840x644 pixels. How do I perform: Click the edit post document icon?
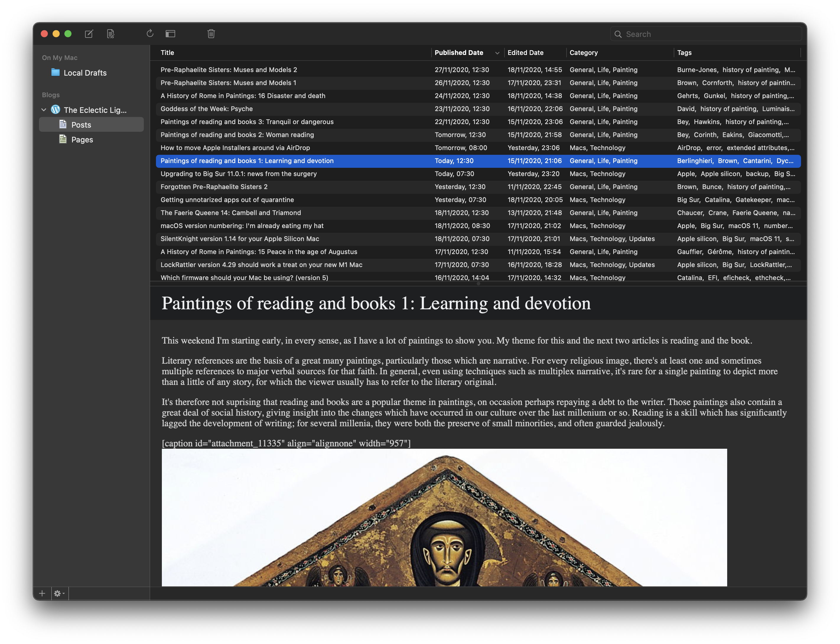pyautogui.click(x=110, y=34)
